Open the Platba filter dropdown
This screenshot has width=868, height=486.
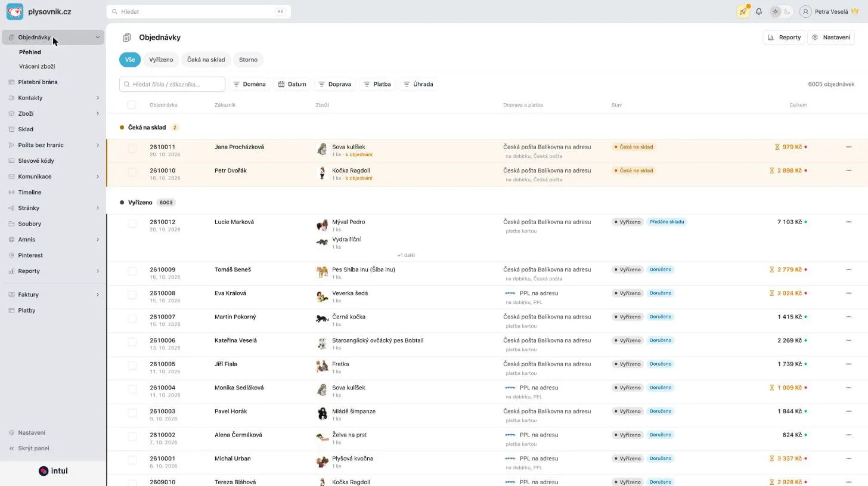pyautogui.click(x=377, y=84)
